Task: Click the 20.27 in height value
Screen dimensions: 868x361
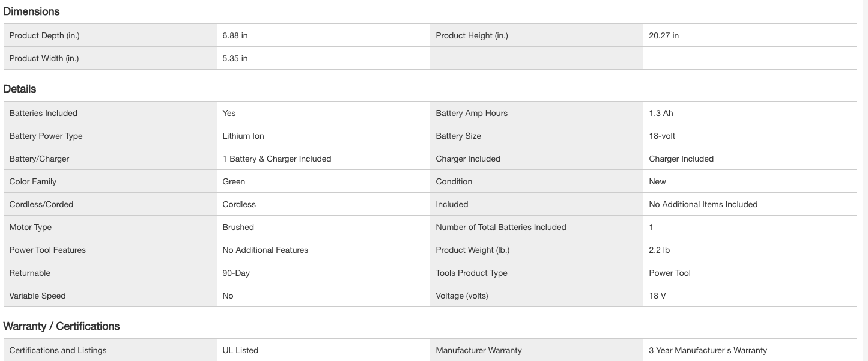Action: 664,35
